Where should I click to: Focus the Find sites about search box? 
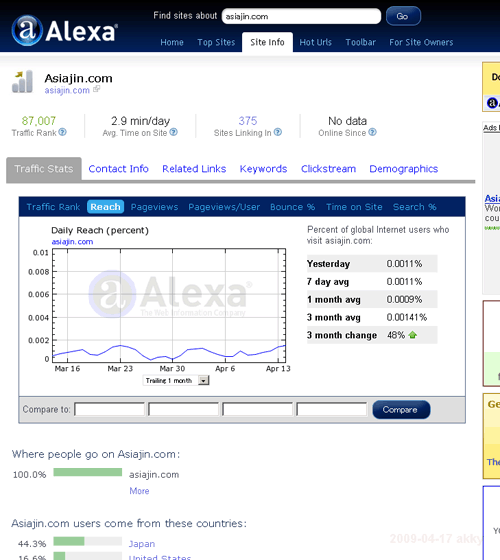[x=301, y=16]
